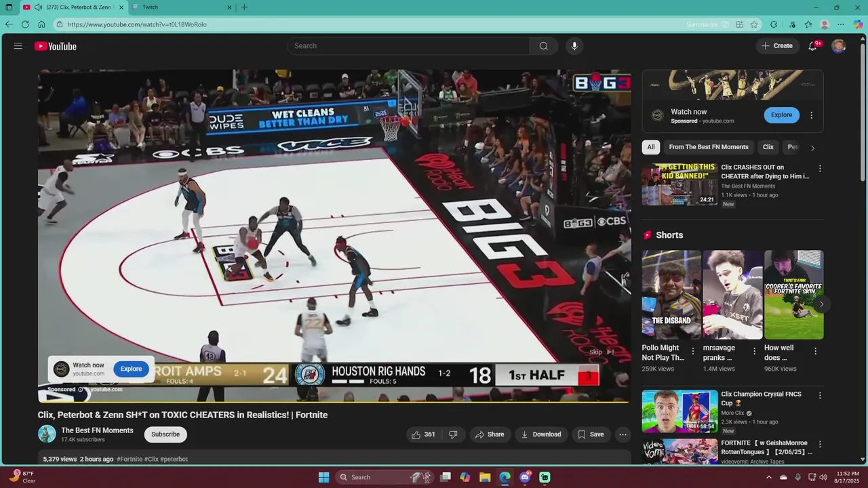Open options for Clix Champion Crystal FNCS video
This screenshot has width=868, height=488.
[x=820, y=395]
